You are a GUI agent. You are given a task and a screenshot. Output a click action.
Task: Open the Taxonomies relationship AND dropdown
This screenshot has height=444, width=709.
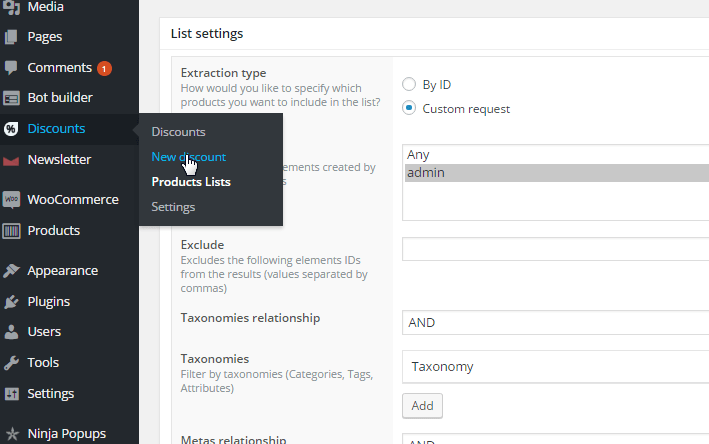point(555,322)
